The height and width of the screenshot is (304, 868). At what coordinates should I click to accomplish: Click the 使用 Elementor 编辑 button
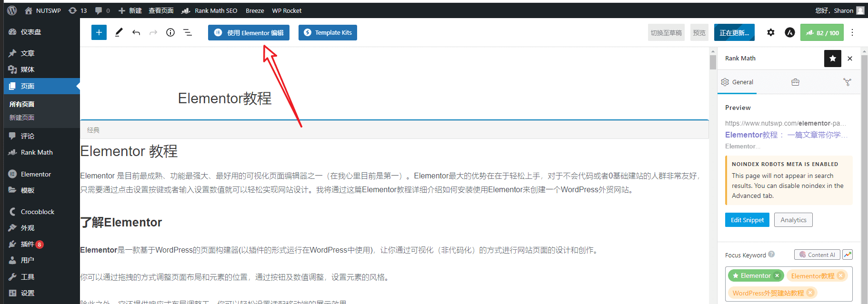[249, 33]
